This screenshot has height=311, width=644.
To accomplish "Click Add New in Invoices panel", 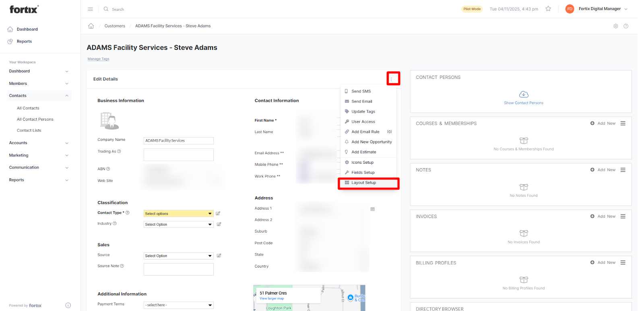I will (x=603, y=216).
